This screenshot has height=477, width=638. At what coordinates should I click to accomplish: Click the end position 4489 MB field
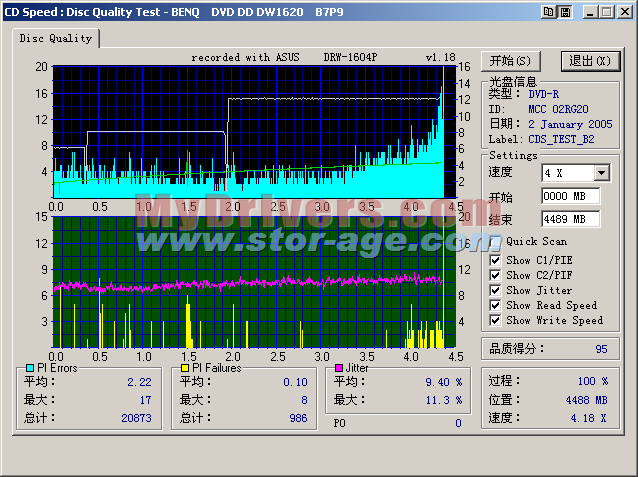(x=570, y=219)
